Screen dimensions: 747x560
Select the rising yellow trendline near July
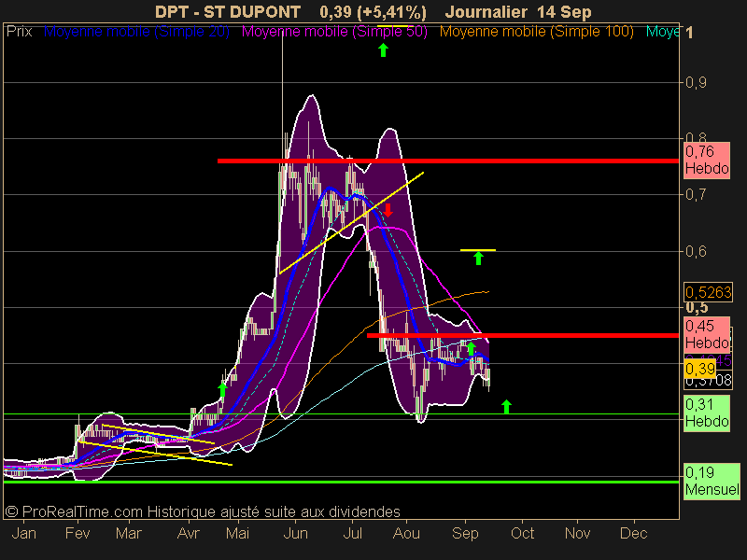coord(352,223)
